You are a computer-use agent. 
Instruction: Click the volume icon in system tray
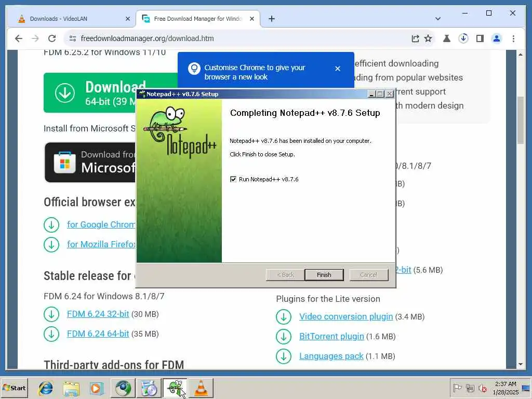click(482, 388)
